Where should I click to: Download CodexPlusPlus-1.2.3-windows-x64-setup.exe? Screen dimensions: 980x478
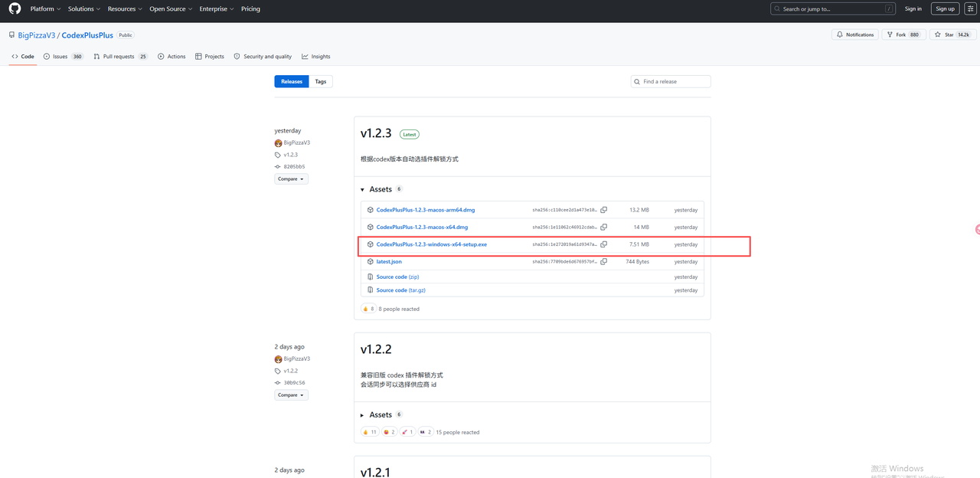pos(432,244)
